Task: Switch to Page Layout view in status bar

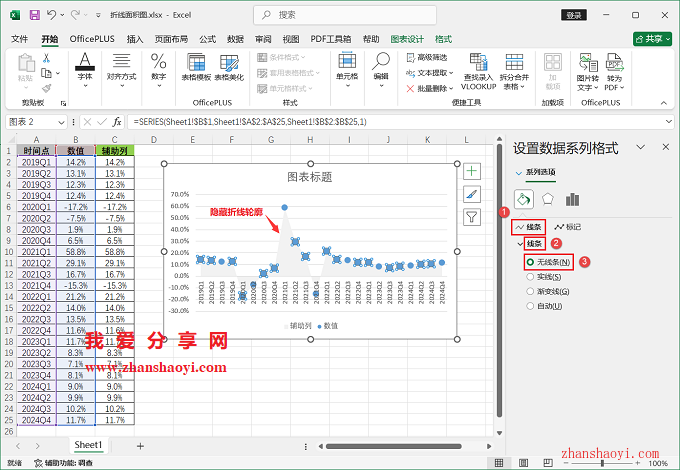Action: [523, 463]
